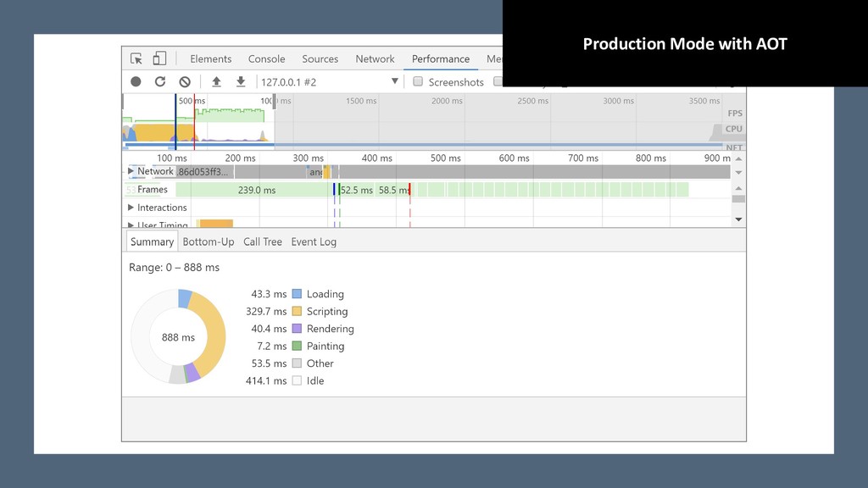Click the Frames track label
The height and width of the screenshot is (488, 868).
click(153, 189)
